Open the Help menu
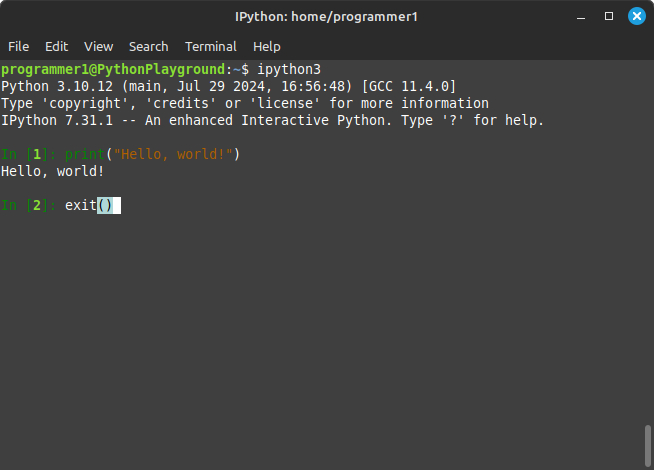This screenshot has width=654, height=470. click(267, 46)
